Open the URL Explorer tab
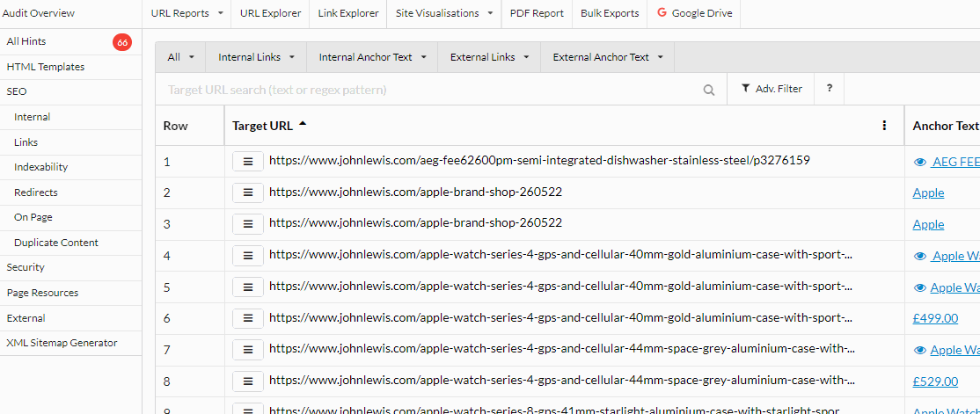Screen dimensions: 980x414 270,13
